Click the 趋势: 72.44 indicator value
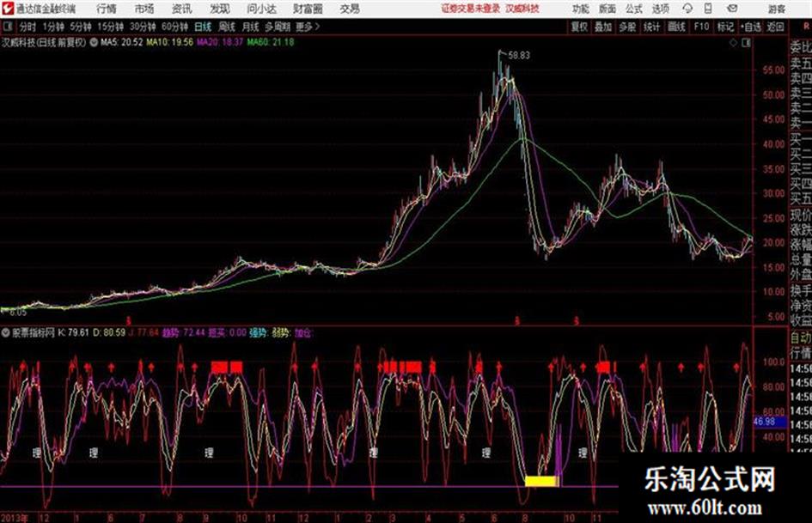The width and height of the screenshot is (812, 523). click(184, 332)
